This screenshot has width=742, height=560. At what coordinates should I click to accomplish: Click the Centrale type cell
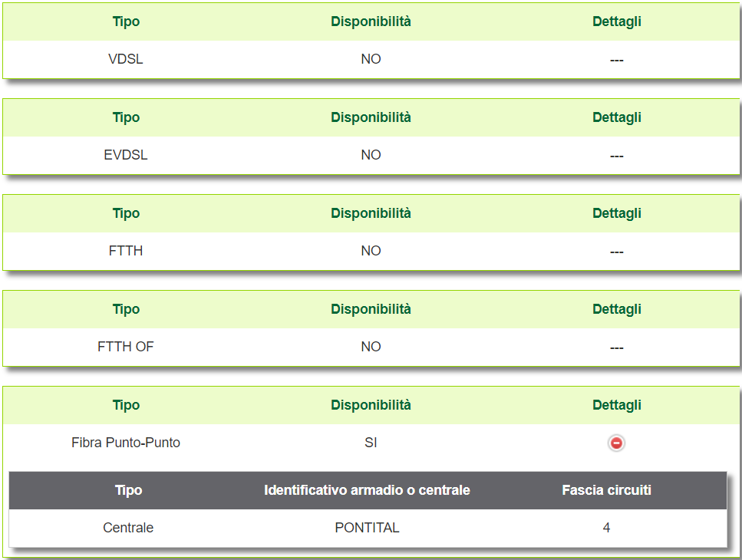click(x=128, y=528)
